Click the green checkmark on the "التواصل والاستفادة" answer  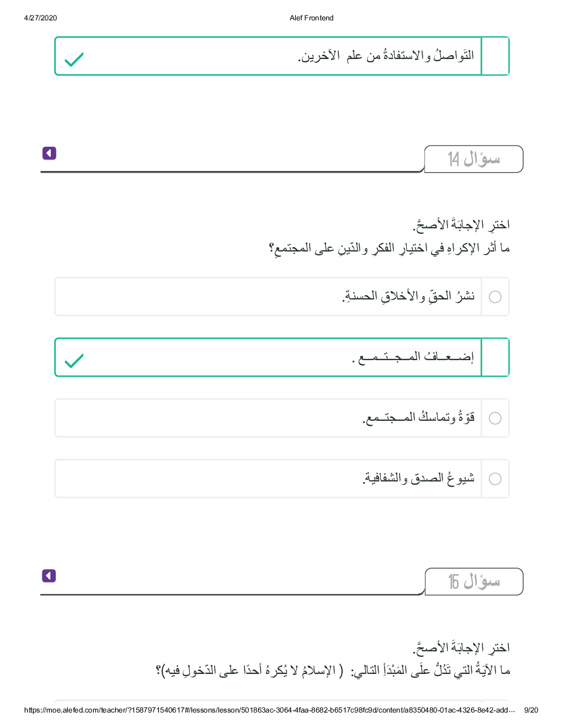point(74,59)
